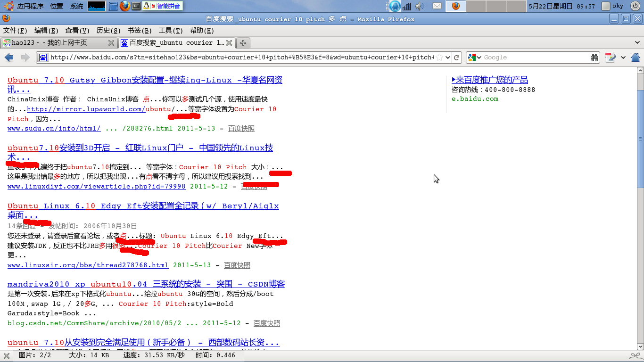
Task: Go back with the blue back arrow
Action: pos(9,58)
